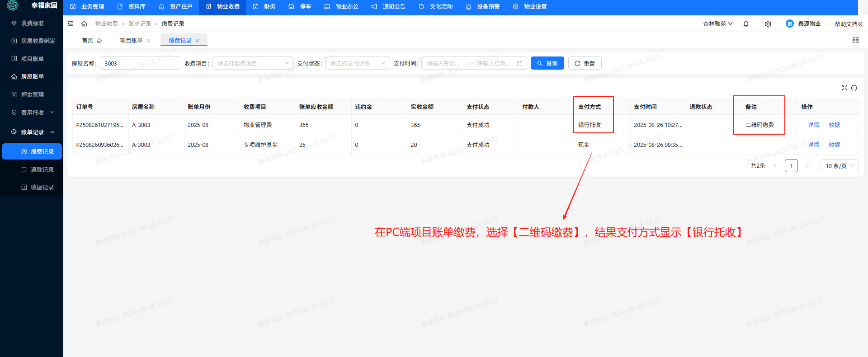Refresh the table with reload icon
The height and width of the screenshot is (357, 868).
click(x=854, y=88)
